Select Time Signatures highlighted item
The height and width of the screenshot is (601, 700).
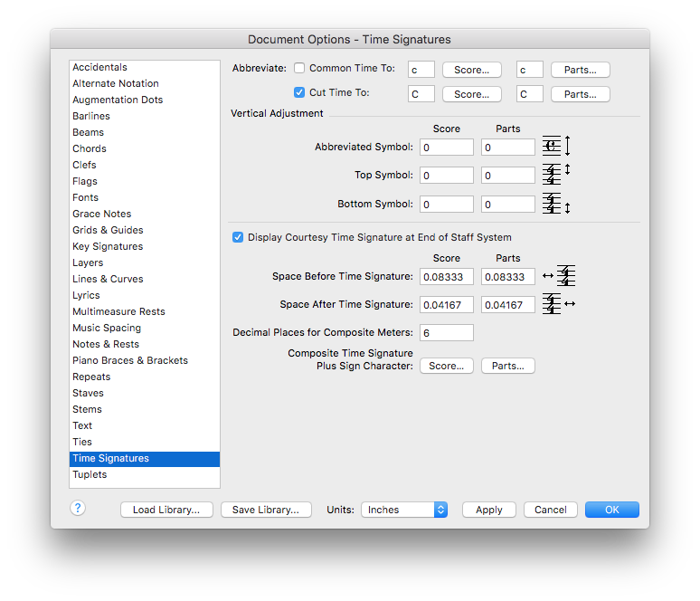[x=145, y=459]
